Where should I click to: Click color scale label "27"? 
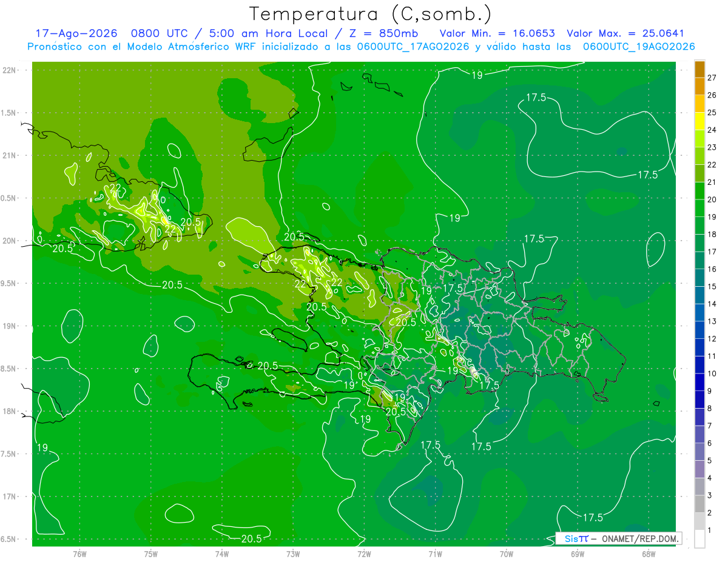pyautogui.click(x=712, y=78)
